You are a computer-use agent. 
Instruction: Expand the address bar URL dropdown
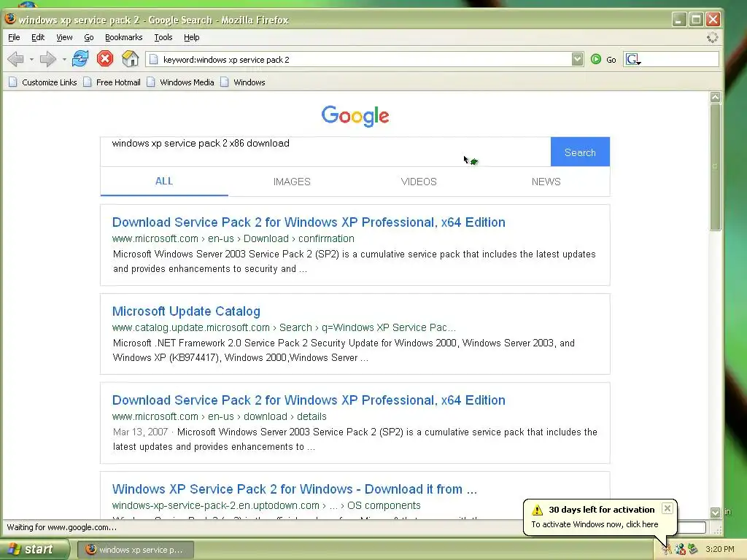pyautogui.click(x=578, y=59)
